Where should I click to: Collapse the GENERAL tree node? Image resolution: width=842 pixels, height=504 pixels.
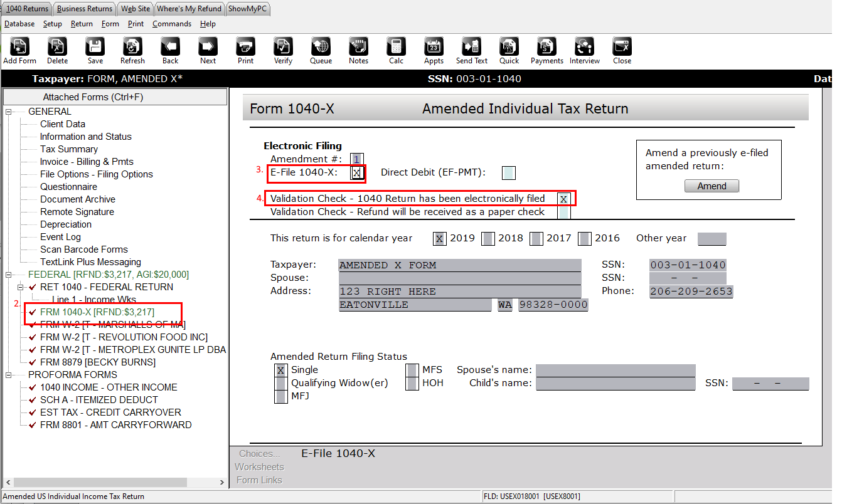coord(9,112)
